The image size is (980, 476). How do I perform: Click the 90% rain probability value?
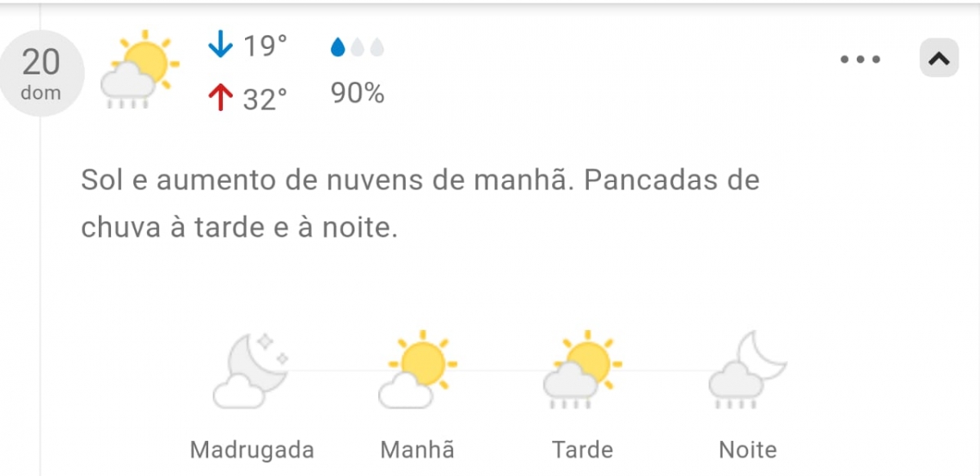(x=357, y=94)
